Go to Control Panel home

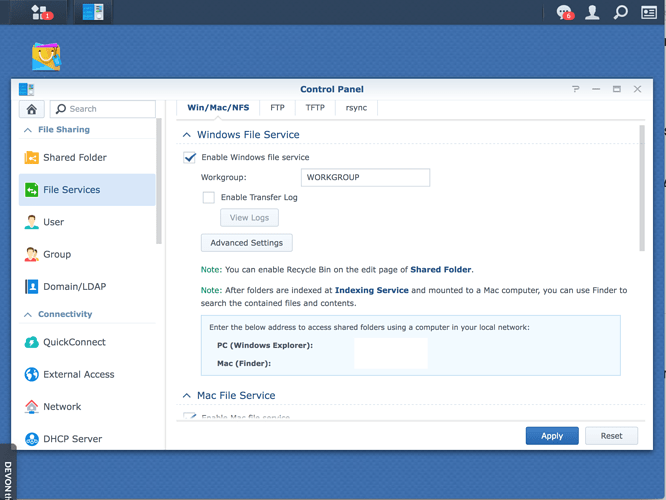pyautogui.click(x=31, y=109)
